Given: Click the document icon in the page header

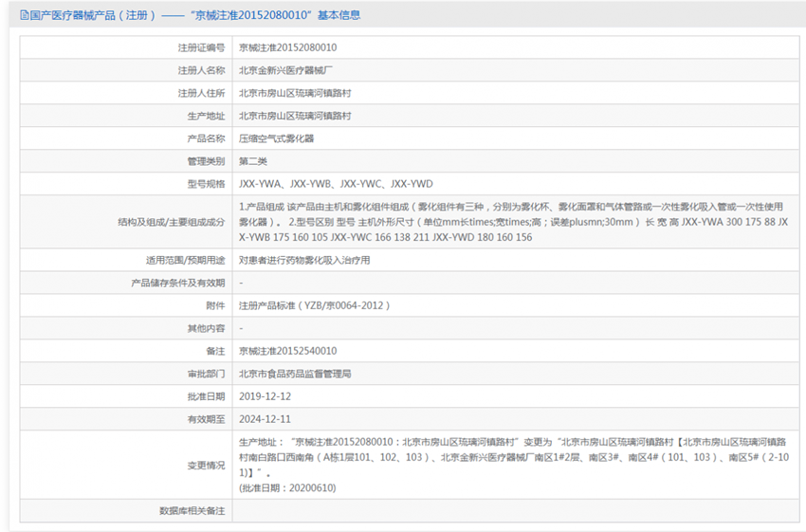Looking at the screenshot, I should [x=24, y=15].
